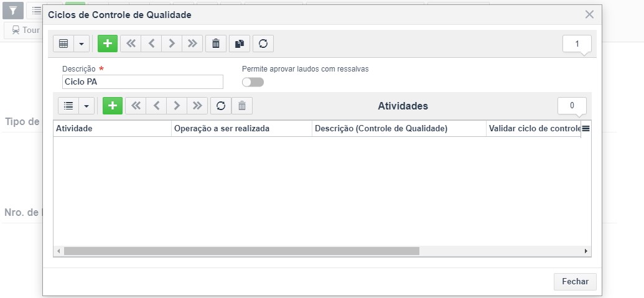This screenshot has height=298, width=644.
Task: Add a new activity in Atividades
Action: click(113, 106)
